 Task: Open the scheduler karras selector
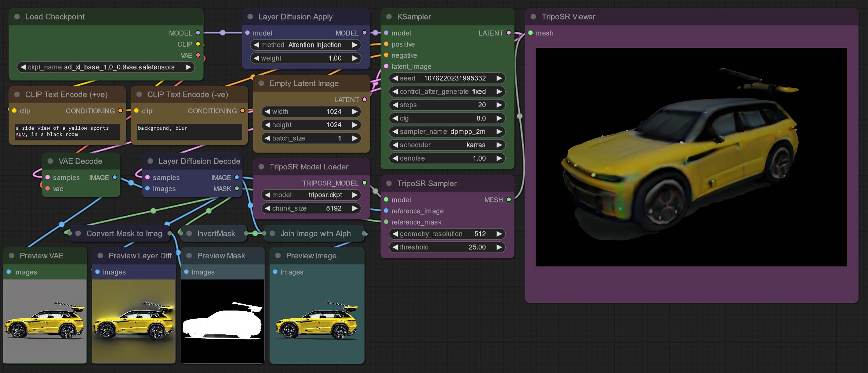[x=447, y=145]
